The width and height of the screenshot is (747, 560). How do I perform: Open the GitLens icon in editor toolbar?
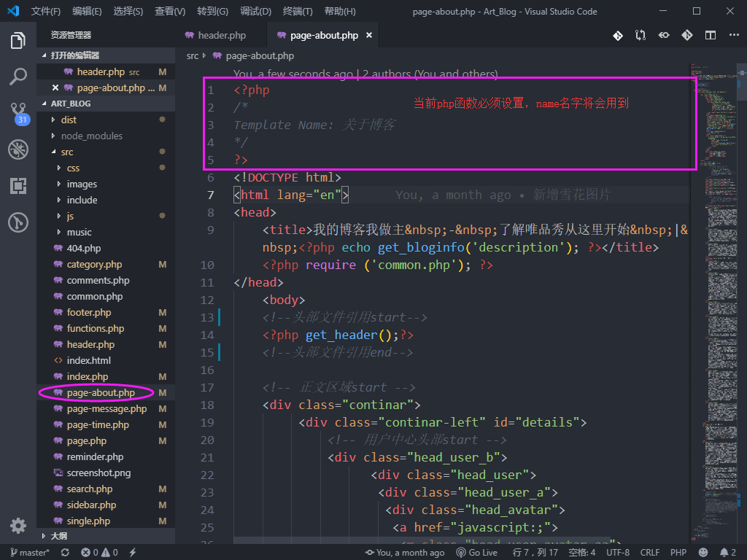coord(617,34)
